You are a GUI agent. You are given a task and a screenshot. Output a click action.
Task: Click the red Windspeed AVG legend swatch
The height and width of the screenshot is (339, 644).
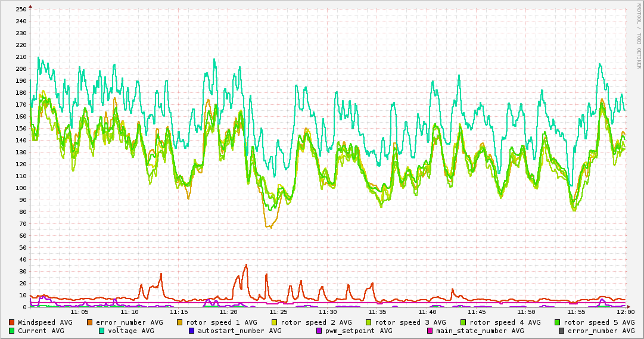tap(11, 322)
